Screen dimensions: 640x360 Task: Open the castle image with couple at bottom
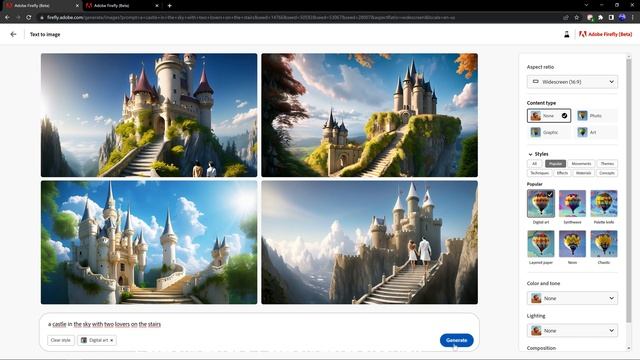pyautogui.click(x=149, y=115)
